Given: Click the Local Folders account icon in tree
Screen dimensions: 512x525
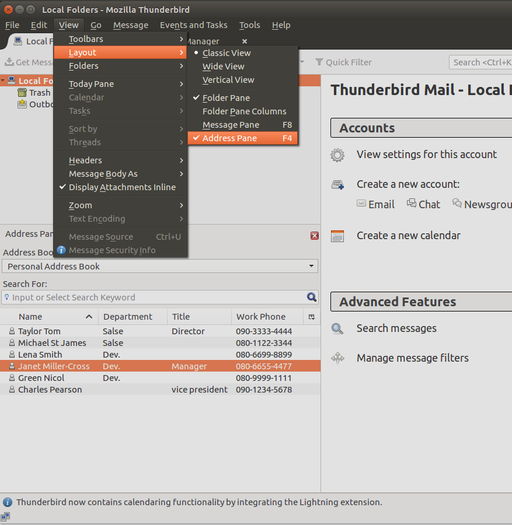Looking at the screenshot, I should [12, 80].
